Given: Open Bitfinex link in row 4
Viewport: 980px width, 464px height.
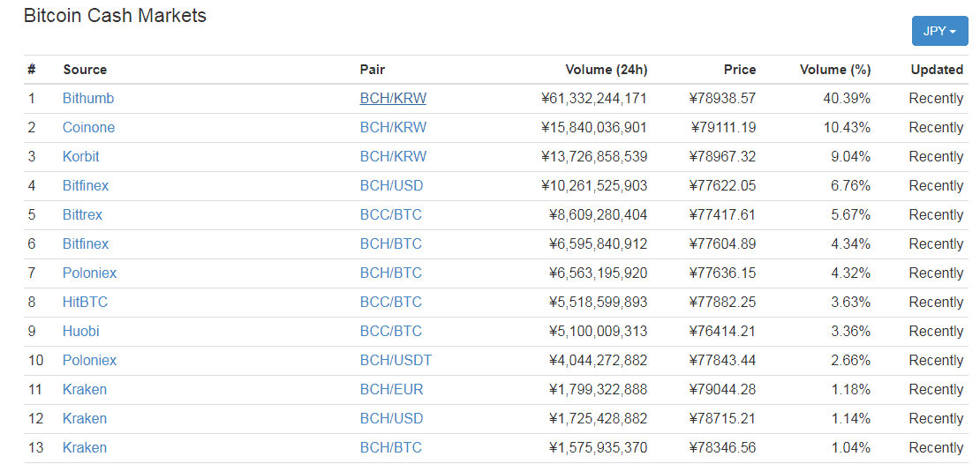Looking at the screenshot, I should [86, 185].
